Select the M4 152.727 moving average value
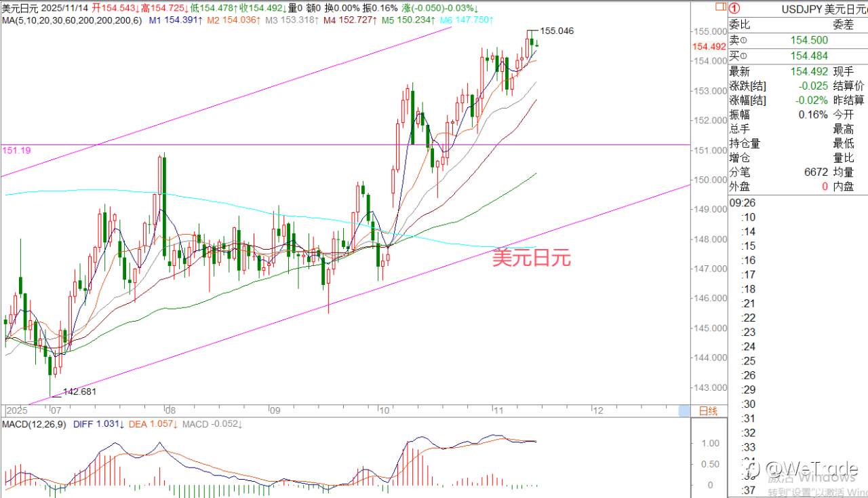This screenshot has height=498, width=868. [x=351, y=20]
